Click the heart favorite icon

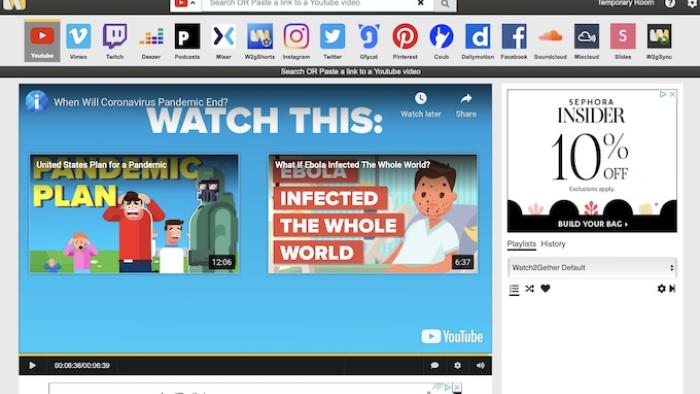545,289
